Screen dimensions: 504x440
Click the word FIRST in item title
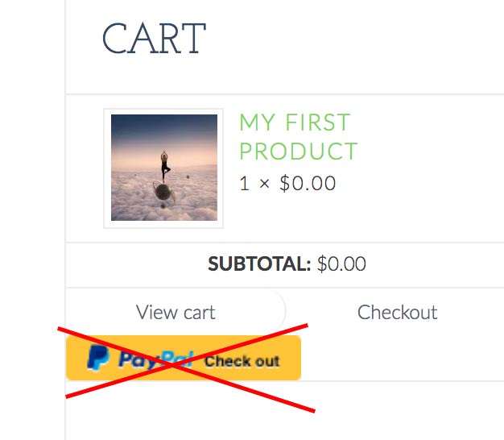point(317,122)
